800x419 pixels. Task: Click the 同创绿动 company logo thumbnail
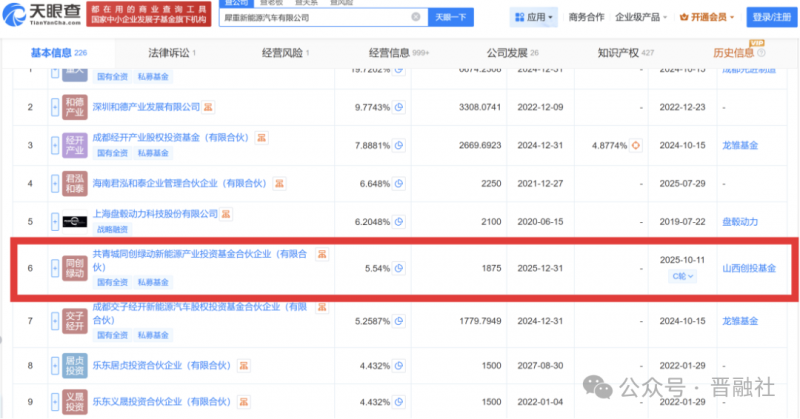pyautogui.click(x=74, y=268)
